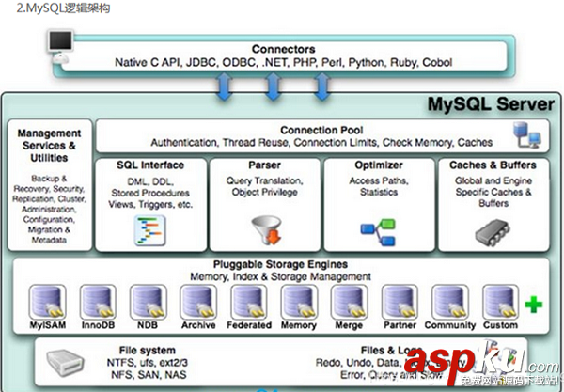Click the computer monitor icon beside Connectors

point(60,47)
